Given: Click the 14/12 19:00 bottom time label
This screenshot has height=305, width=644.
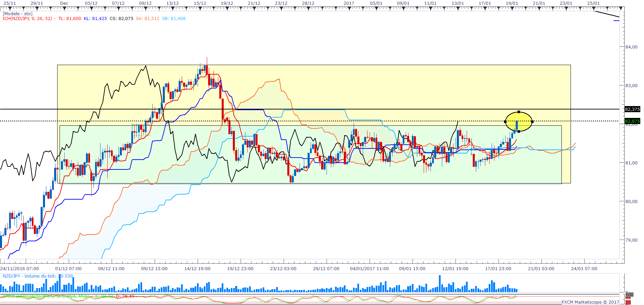Looking at the screenshot, I should point(197,269).
